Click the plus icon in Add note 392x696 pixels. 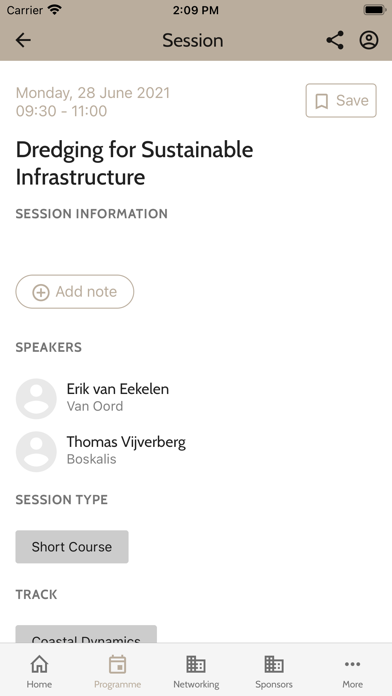[41, 292]
